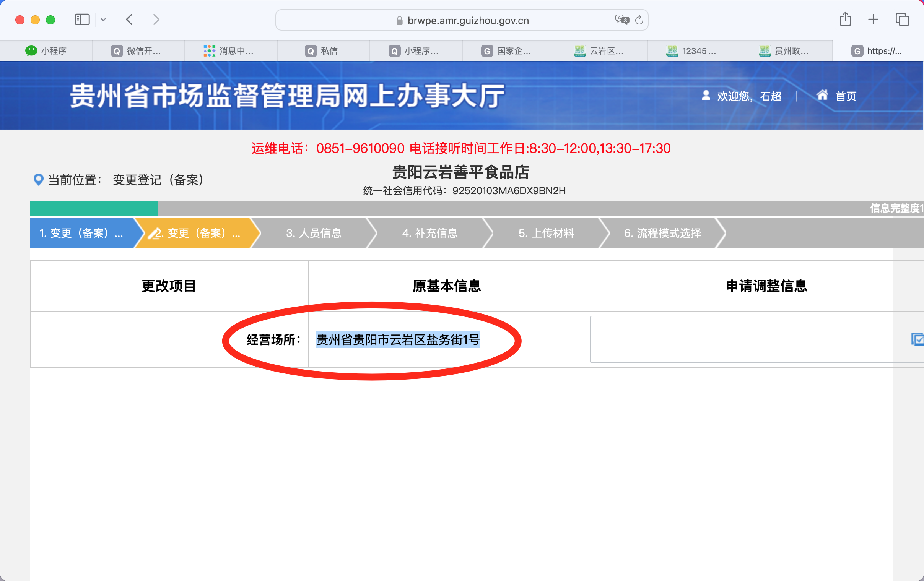Expand the sidebar dropdown chevron
The image size is (924, 581).
pyautogui.click(x=103, y=19)
